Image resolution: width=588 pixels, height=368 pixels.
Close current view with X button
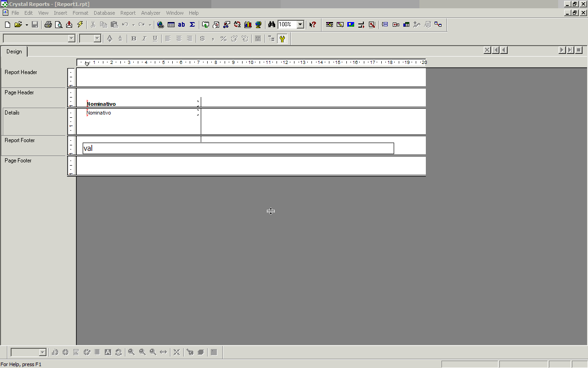[x=487, y=50]
